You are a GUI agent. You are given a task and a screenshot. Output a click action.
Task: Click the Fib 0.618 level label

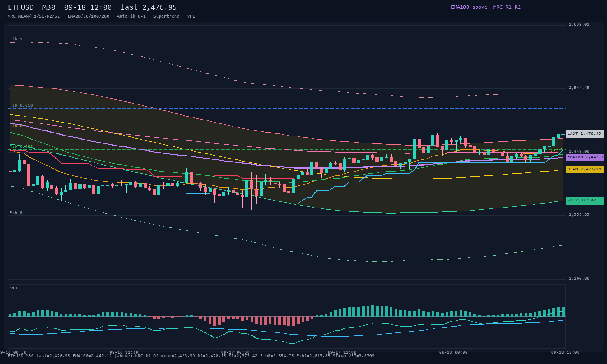click(21, 105)
